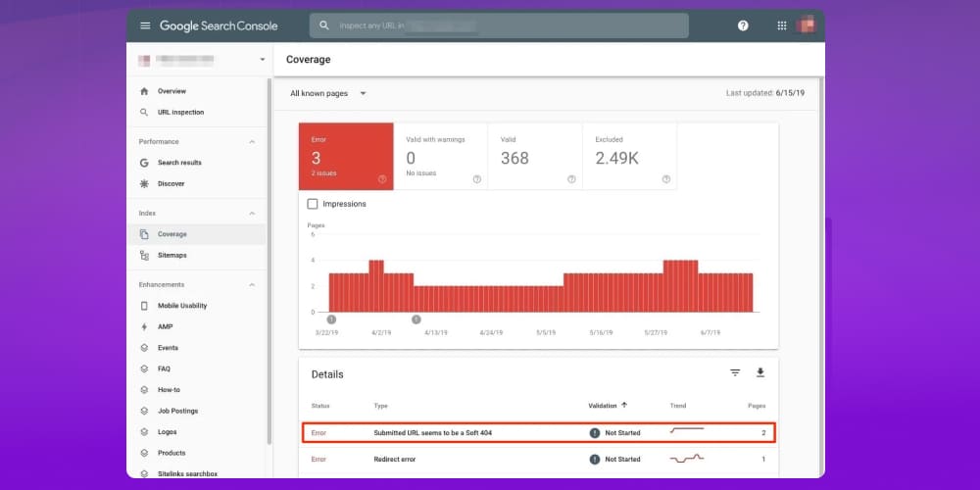Enable the Impressions checkbox
Image resolution: width=980 pixels, height=490 pixels.
[313, 204]
